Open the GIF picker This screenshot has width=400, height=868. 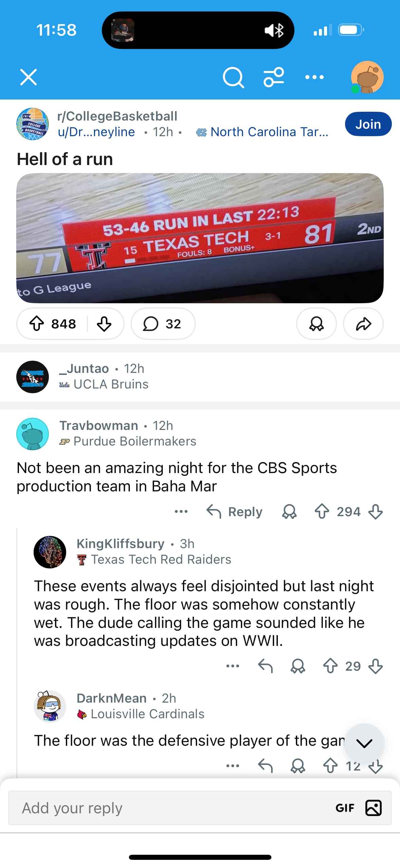(345, 808)
